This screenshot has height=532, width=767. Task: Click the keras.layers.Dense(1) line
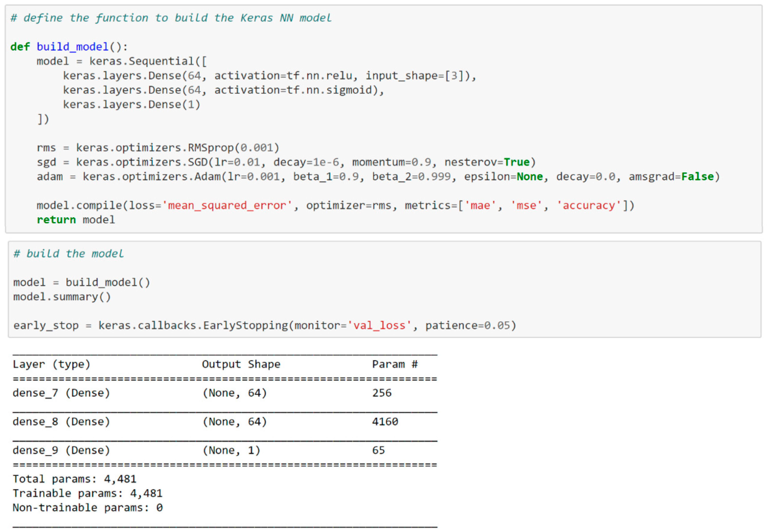pyautogui.click(x=131, y=105)
